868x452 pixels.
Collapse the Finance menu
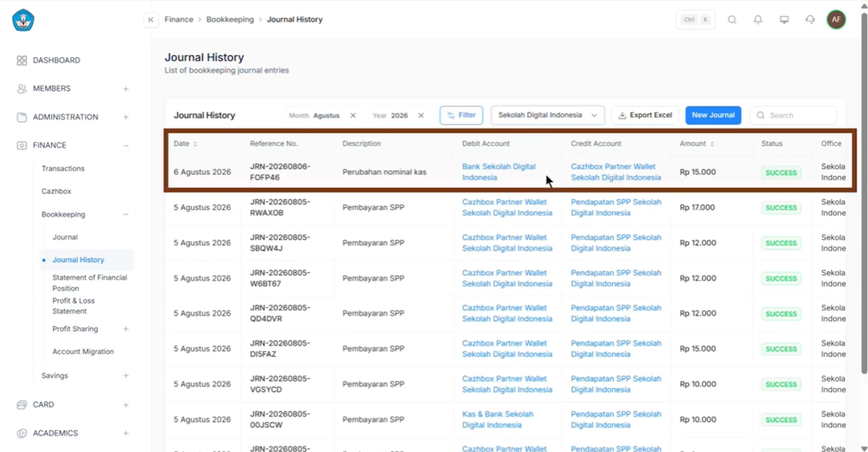126,145
